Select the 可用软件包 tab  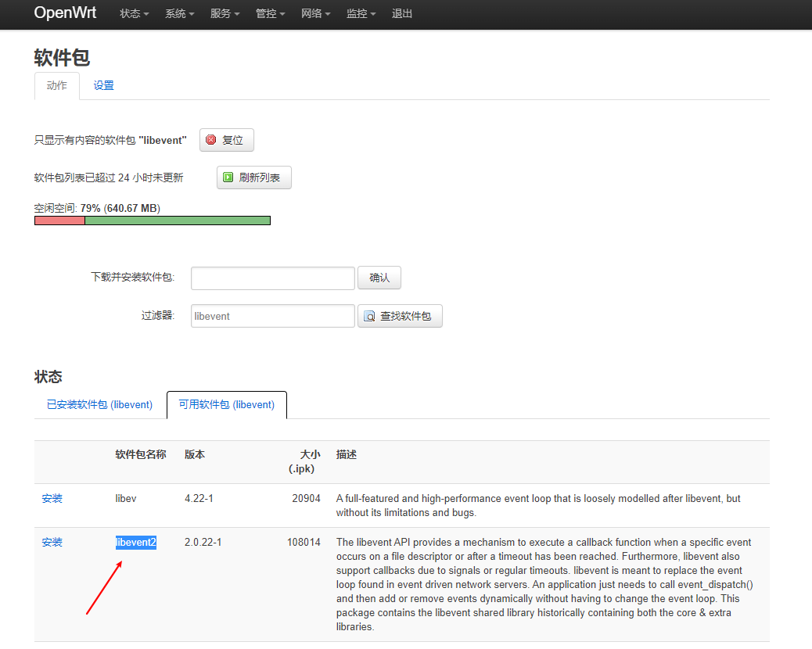pos(226,404)
